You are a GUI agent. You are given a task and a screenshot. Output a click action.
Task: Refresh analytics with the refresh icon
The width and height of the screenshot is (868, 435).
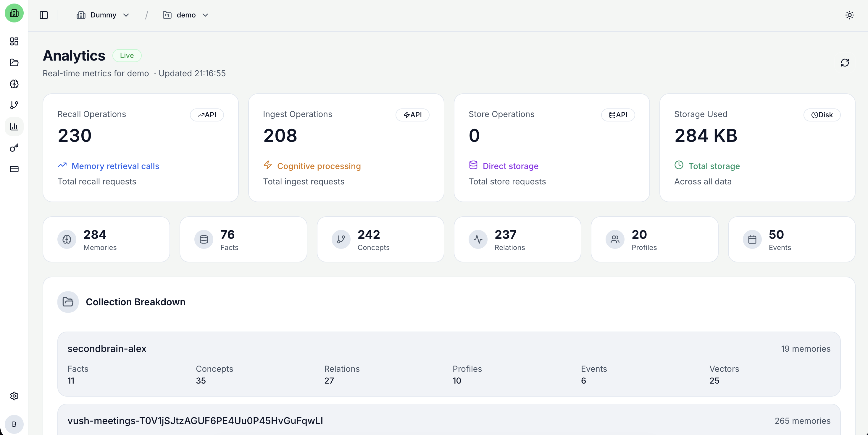coord(845,63)
